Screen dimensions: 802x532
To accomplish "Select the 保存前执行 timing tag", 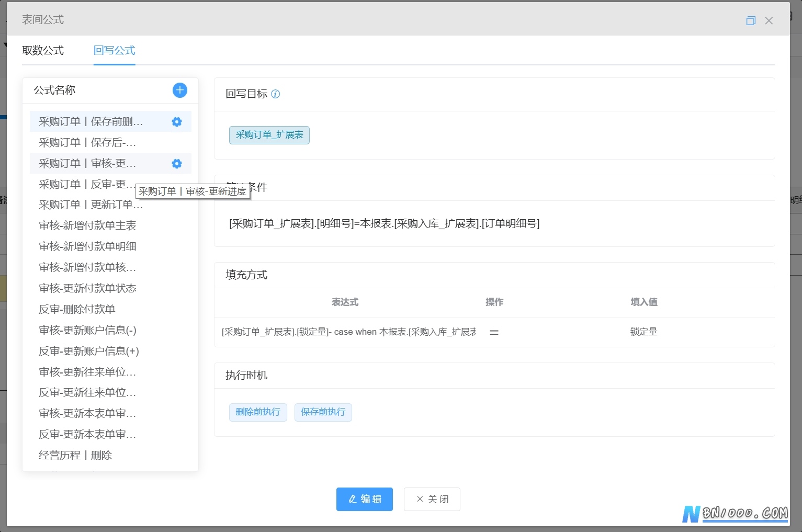I will 323,412.
